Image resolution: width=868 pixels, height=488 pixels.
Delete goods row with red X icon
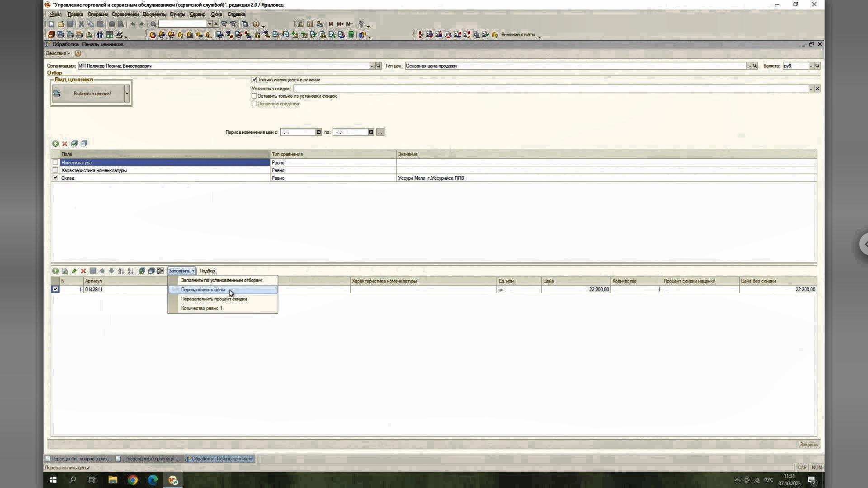pyautogui.click(x=83, y=271)
